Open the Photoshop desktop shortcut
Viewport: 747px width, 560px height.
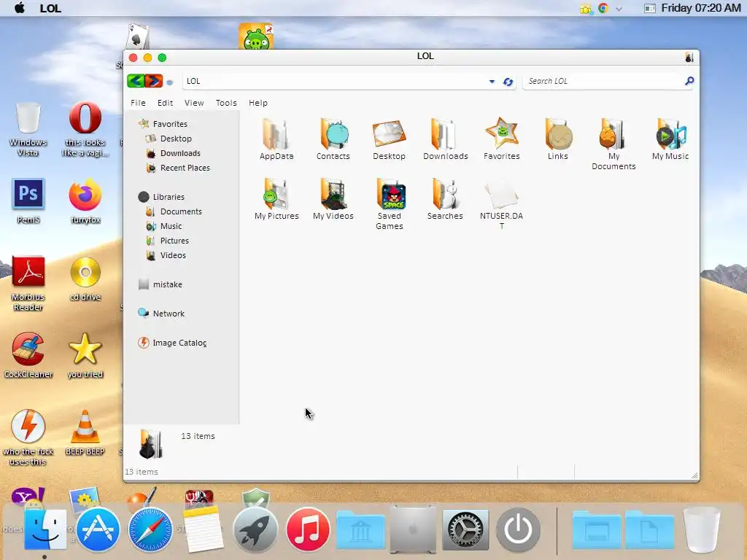click(x=28, y=201)
